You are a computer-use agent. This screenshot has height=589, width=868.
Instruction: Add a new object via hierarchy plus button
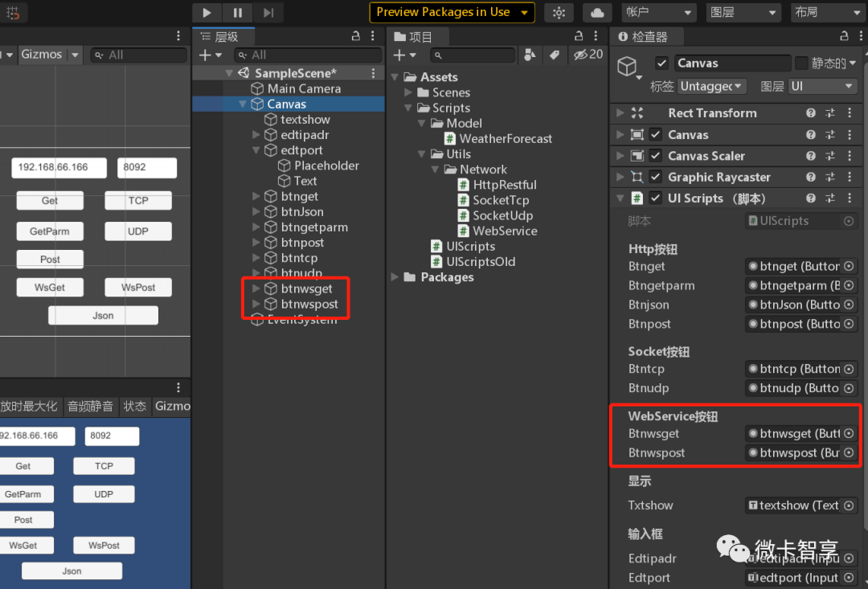210,55
